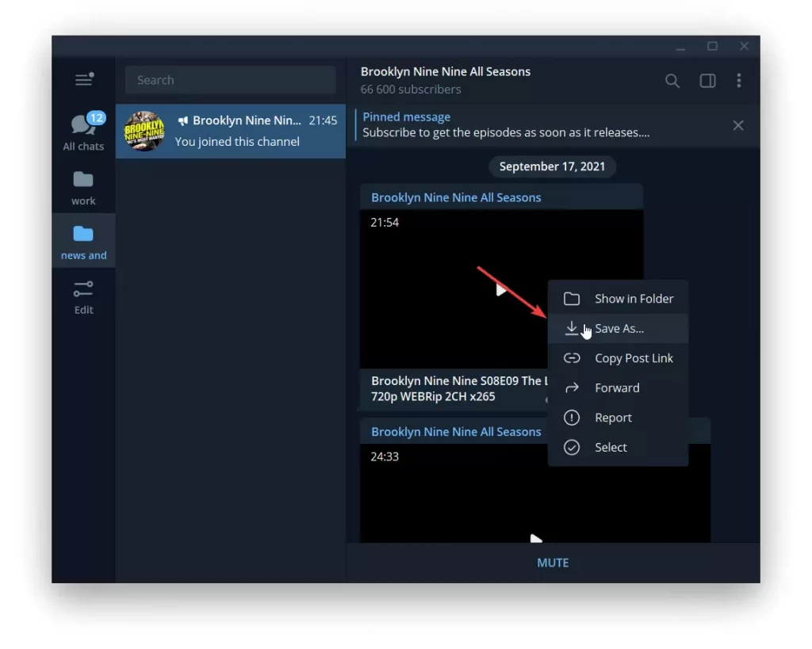Maximize the Telegram window
Image resolution: width=812 pixels, height=649 pixels.
[x=712, y=46]
